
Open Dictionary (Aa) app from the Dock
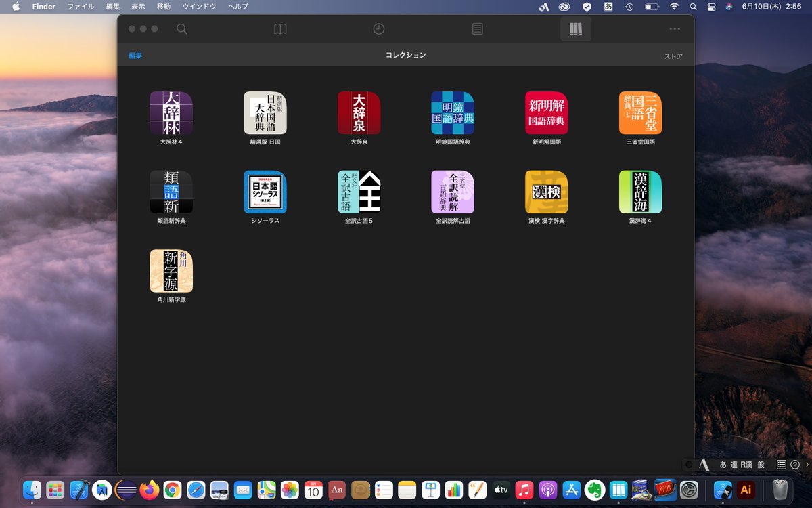click(336, 489)
